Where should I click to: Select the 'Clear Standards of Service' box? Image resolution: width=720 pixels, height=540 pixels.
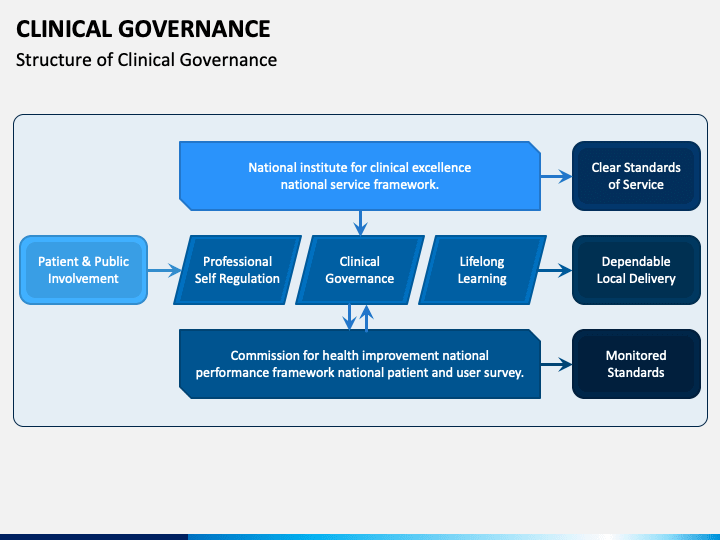[636, 176]
